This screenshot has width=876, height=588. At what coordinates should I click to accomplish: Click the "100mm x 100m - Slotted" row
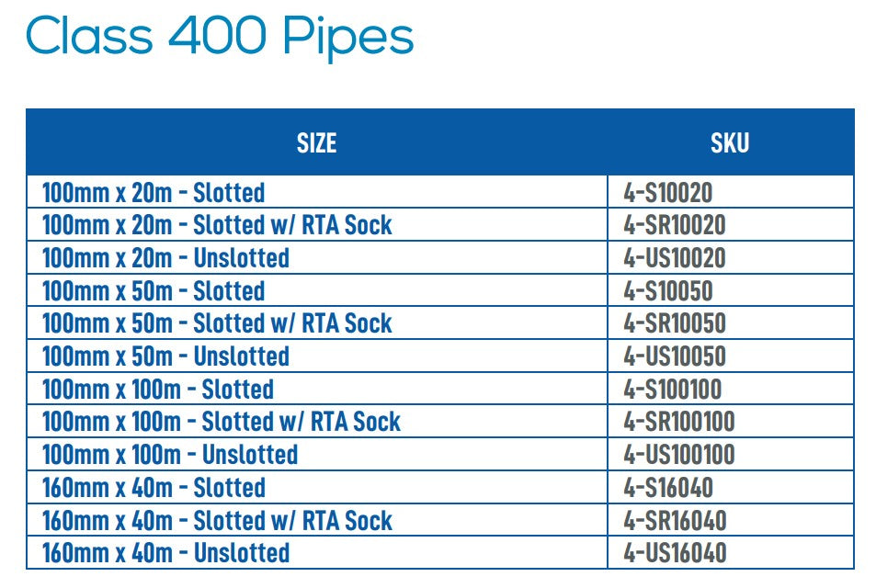158,389
